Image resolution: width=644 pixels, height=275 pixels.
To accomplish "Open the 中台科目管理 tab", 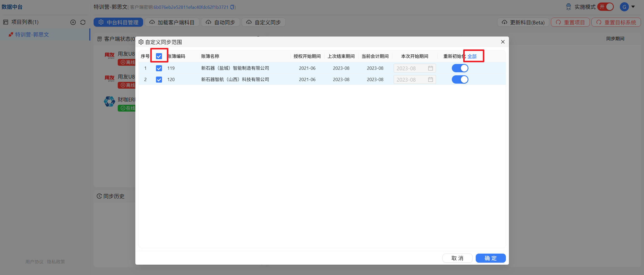I will click(x=118, y=22).
